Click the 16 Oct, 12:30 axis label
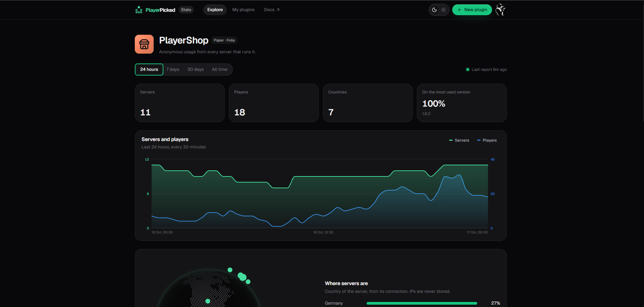Screen dimensions: 644x307 point(323,232)
